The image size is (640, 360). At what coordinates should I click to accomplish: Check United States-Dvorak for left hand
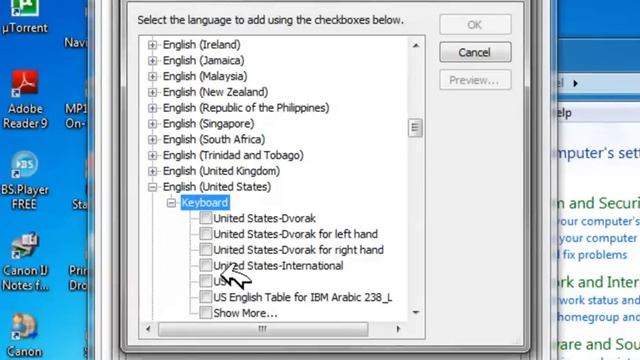coord(205,234)
